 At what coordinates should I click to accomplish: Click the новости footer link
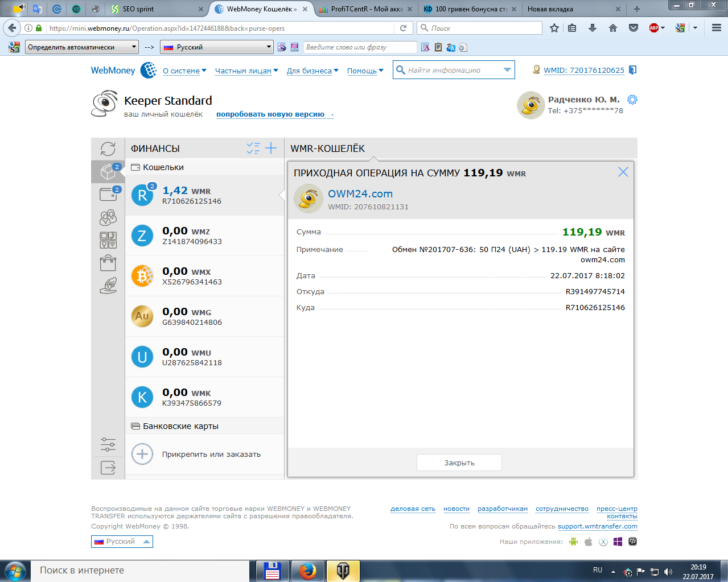point(456,509)
